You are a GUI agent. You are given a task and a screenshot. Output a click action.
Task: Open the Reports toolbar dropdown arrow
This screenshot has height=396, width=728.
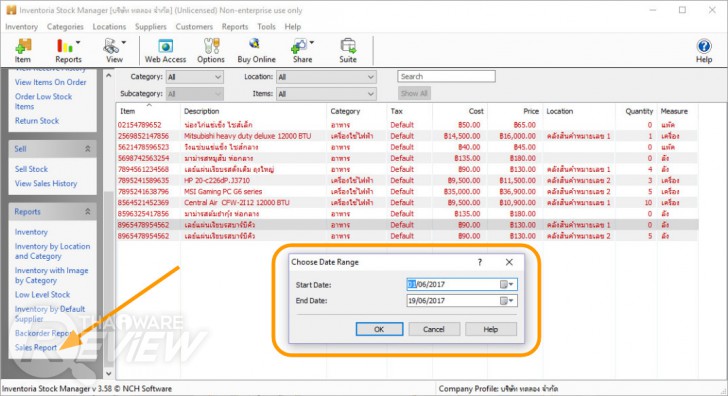(x=78, y=43)
